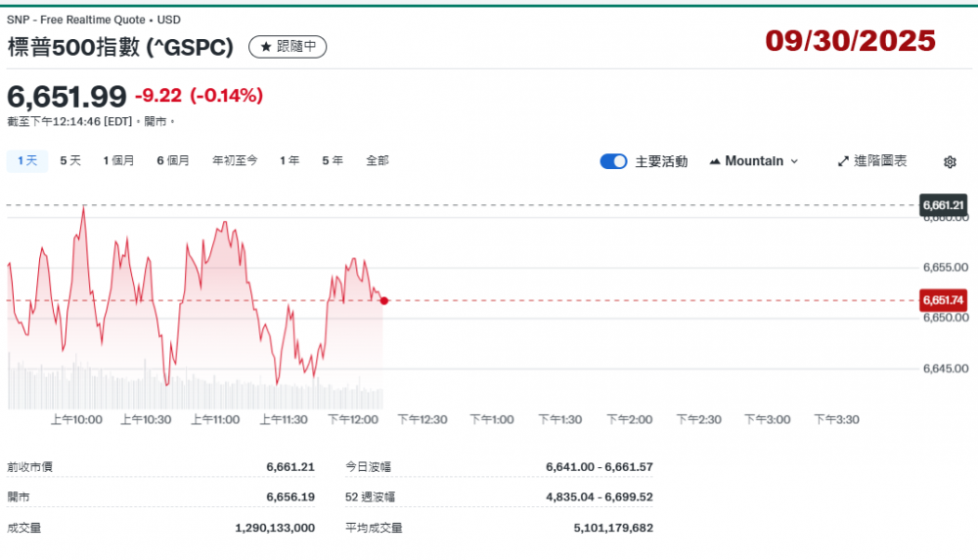Click the advanced chart expand arrows icon
Viewport: 978px width, 560px height.
[843, 161]
